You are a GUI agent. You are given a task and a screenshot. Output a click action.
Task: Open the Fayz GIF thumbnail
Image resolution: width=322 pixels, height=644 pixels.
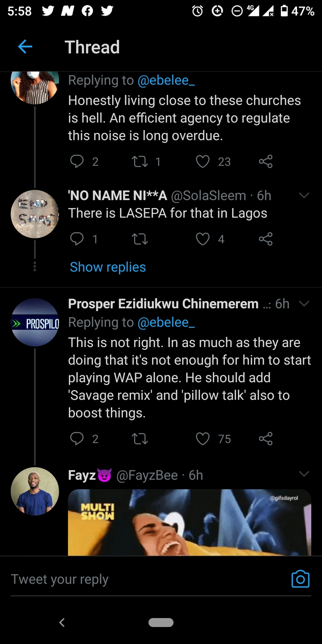point(189,522)
